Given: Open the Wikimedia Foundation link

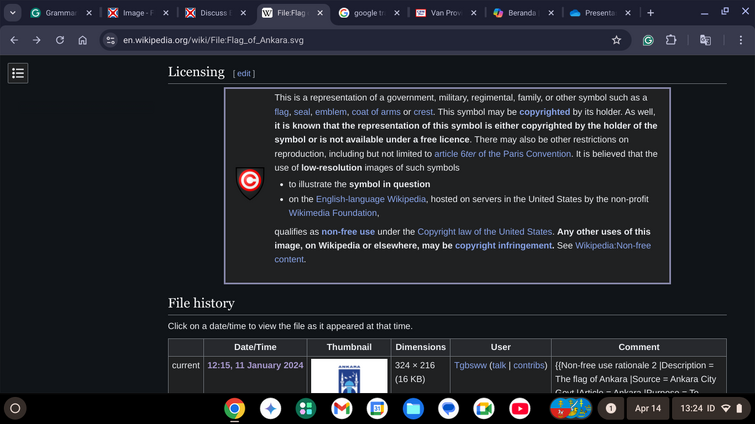Looking at the screenshot, I should click(333, 213).
